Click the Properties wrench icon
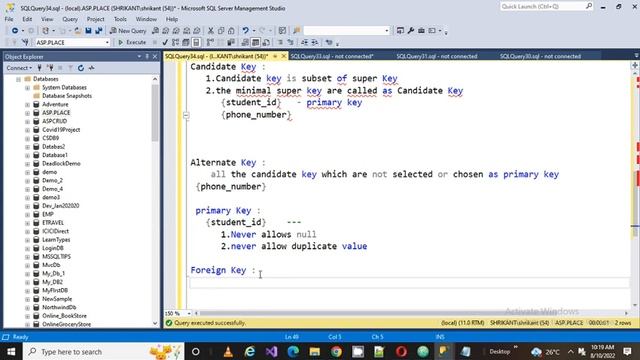640x360 pixels. [x=411, y=31]
